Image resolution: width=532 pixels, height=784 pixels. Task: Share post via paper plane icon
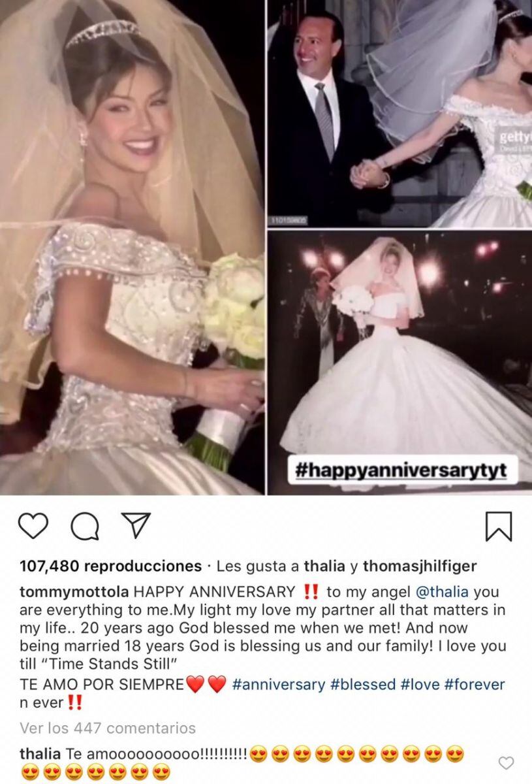click(x=136, y=525)
